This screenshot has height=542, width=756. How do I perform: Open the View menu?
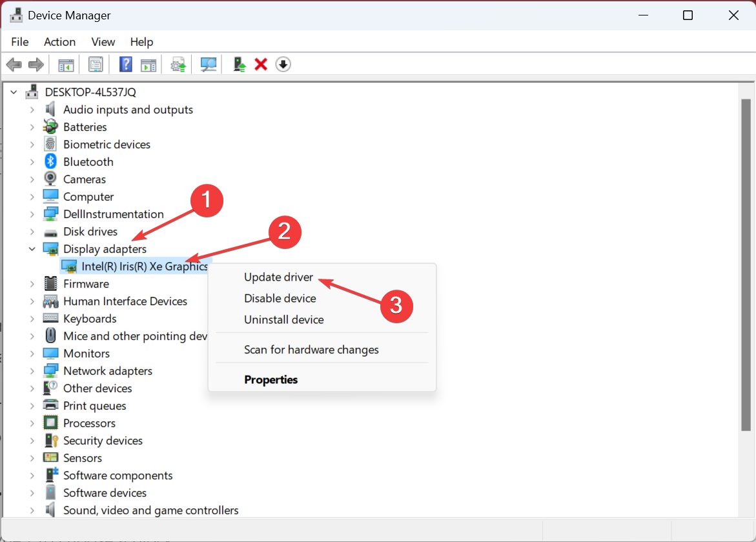click(103, 42)
